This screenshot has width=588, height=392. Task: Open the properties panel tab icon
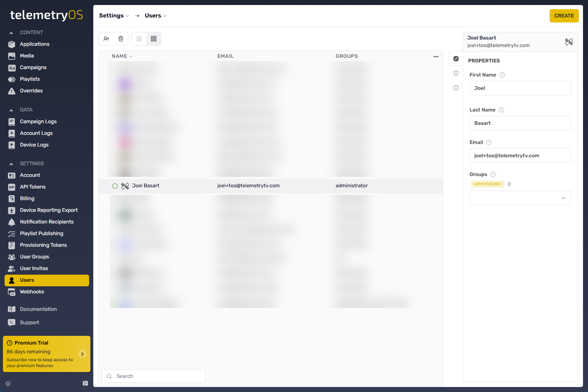[x=456, y=59]
